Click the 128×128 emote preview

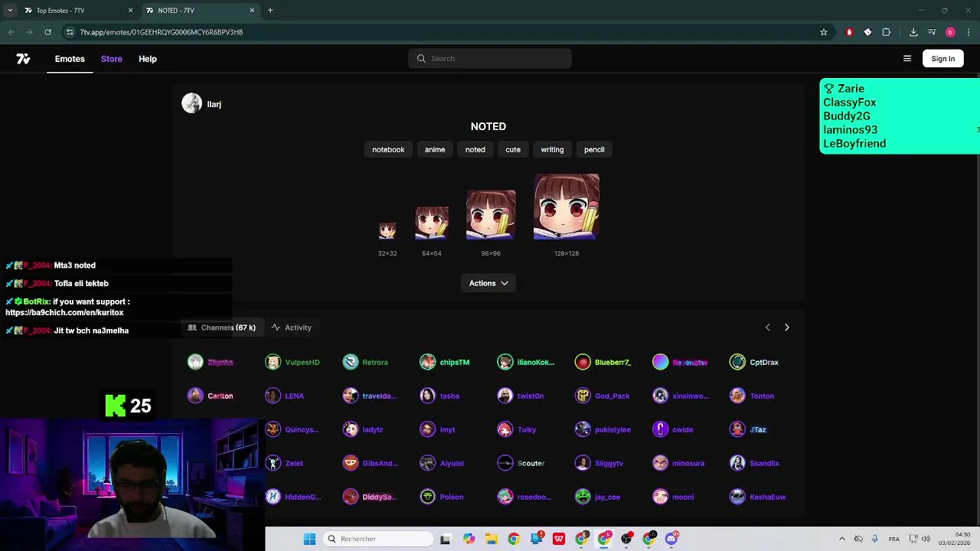click(567, 207)
